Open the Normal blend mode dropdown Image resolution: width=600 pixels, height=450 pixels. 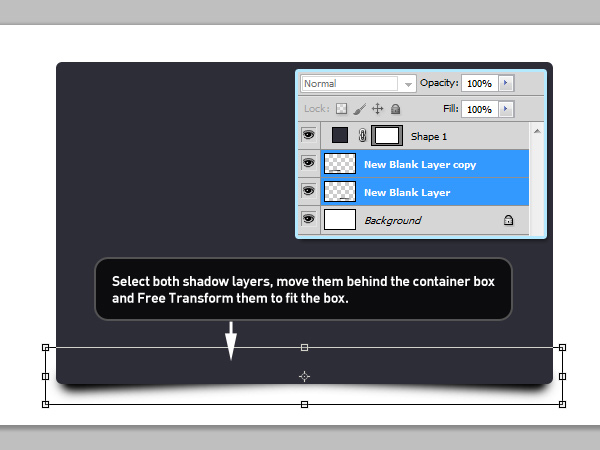tap(359, 83)
